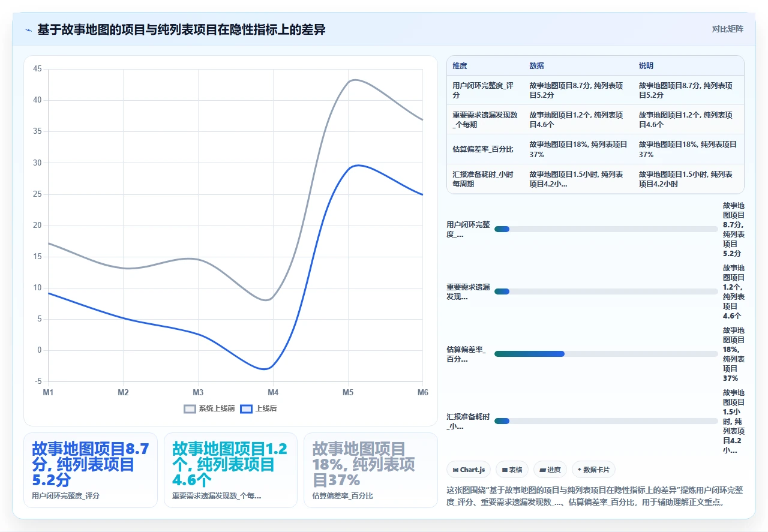Click the 说明 cell mentioning 4.2小时
This screenshot has height=532, width=768.
[689, 179]
